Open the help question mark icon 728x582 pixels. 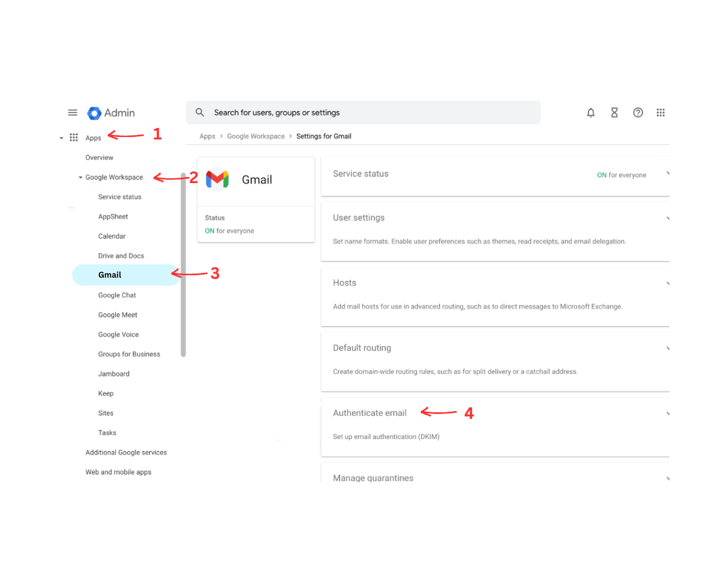[638, 113]
